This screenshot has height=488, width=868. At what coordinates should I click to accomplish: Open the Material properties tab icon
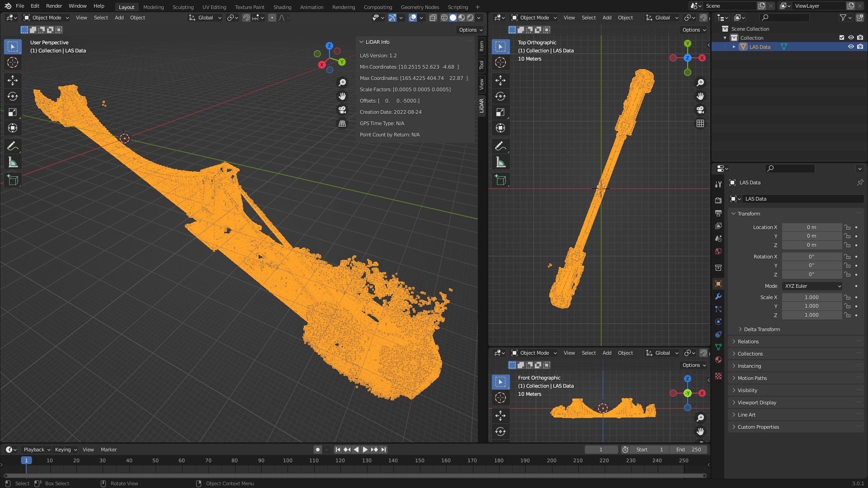click(718, 360)
